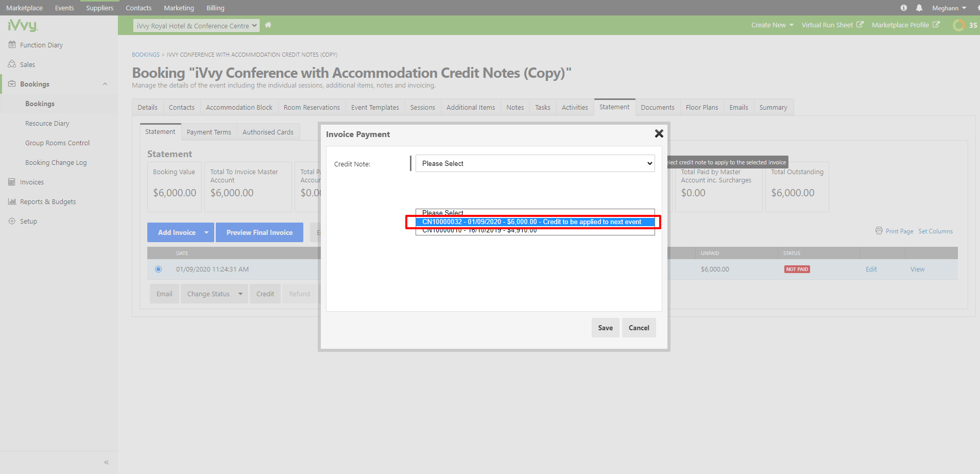Click the Preview Final Invoice button
Image resolution: width=980 pixels, height=474 pixels.
[260, 232]
